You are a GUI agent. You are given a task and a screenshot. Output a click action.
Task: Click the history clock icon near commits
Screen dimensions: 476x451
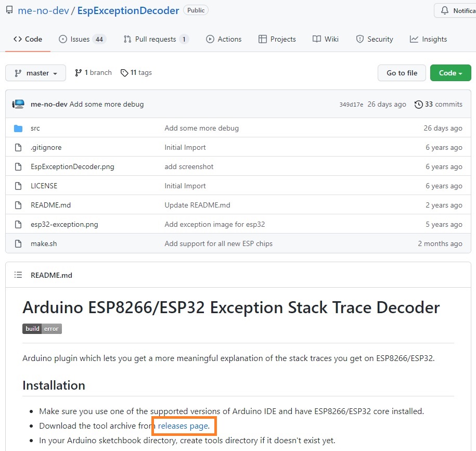(x=419, y=105)
